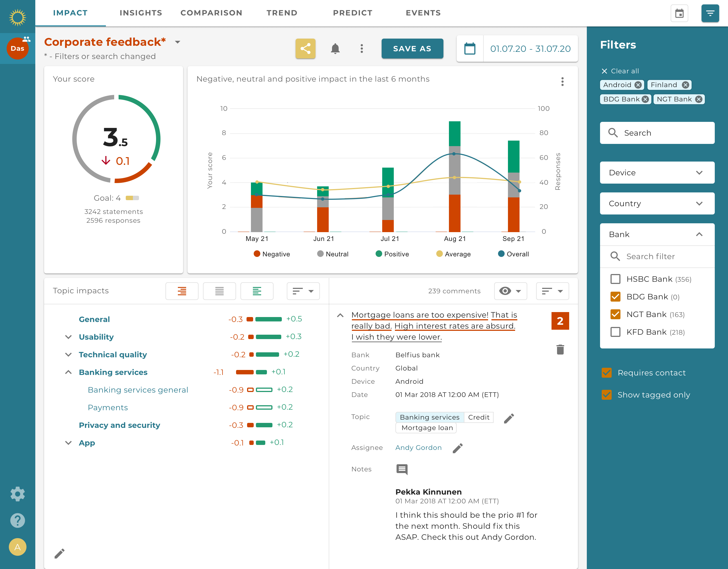Open the notes comment bubble icon
Screen dimensions: 728x569
click(402, 469)
